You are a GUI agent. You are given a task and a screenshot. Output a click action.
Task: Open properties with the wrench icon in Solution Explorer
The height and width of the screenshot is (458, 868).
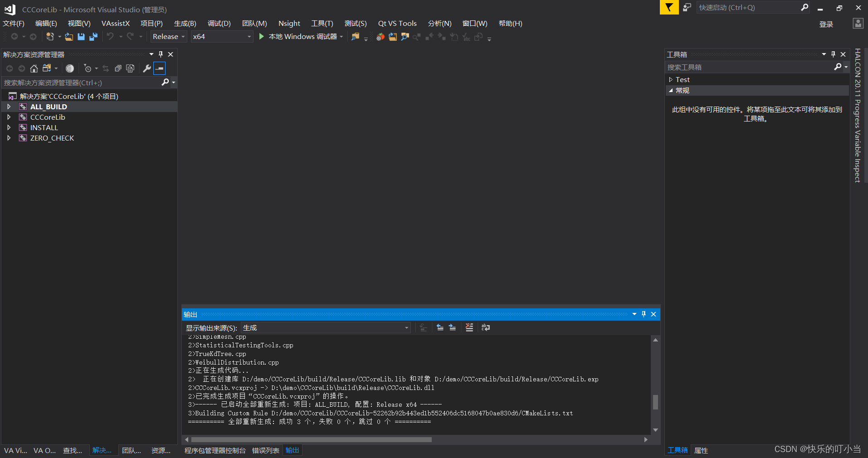[x=146, y=68]
